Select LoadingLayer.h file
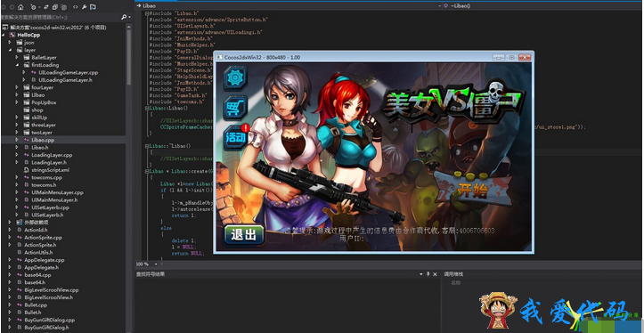 [x=49, y=162]
